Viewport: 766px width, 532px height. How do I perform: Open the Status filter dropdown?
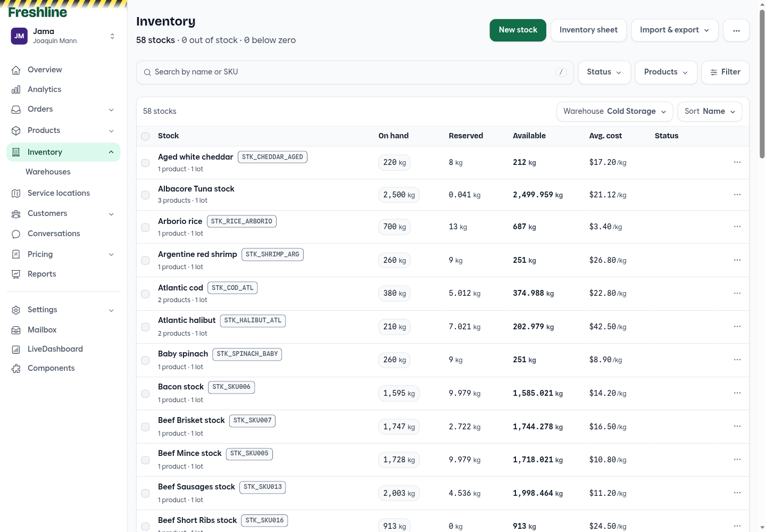pyautogui.click(x=604, y=72)
